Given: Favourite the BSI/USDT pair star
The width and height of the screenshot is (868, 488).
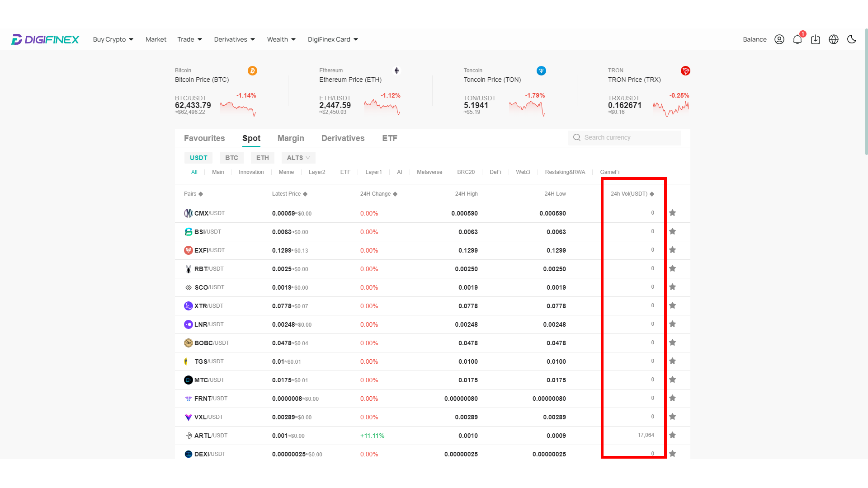Looking at the screenshot, I should click(x=672, y=231).
